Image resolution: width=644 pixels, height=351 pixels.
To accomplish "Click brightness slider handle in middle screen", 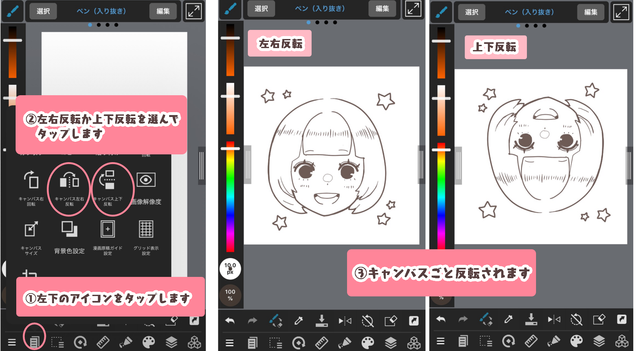I will (230, 38).
